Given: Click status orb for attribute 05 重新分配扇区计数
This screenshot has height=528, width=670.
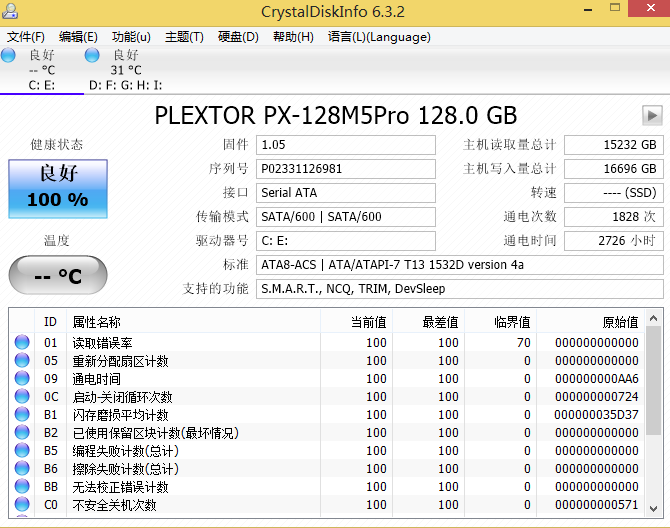Looking at the screenshot, I should (x=22, y=360).
